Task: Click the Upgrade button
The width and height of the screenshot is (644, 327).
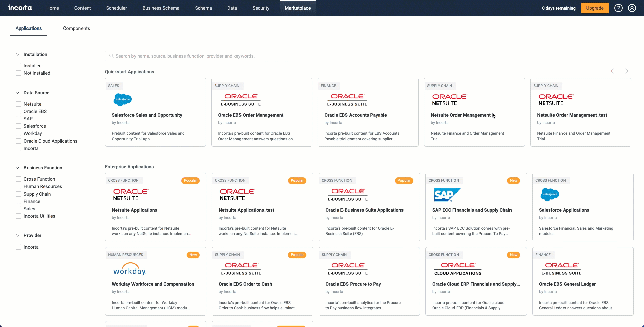Action: click(x=595, y=8)
